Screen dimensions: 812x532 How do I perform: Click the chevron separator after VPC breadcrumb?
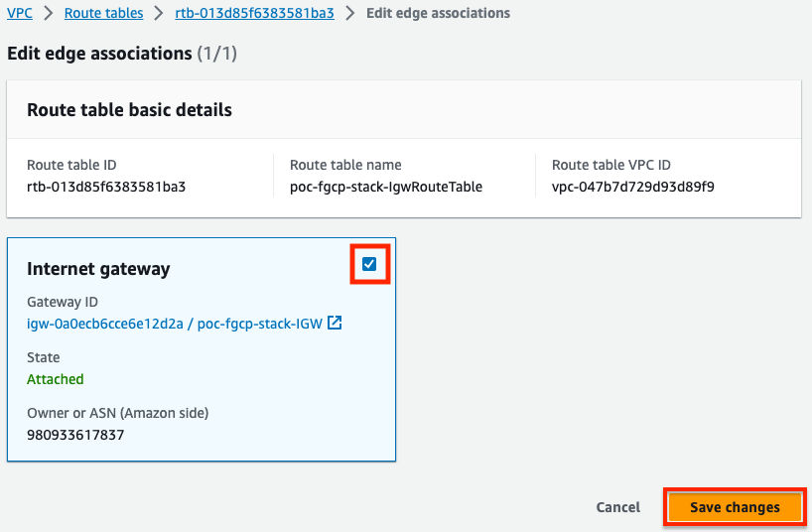pyautogui.click(x=49, y=13)
